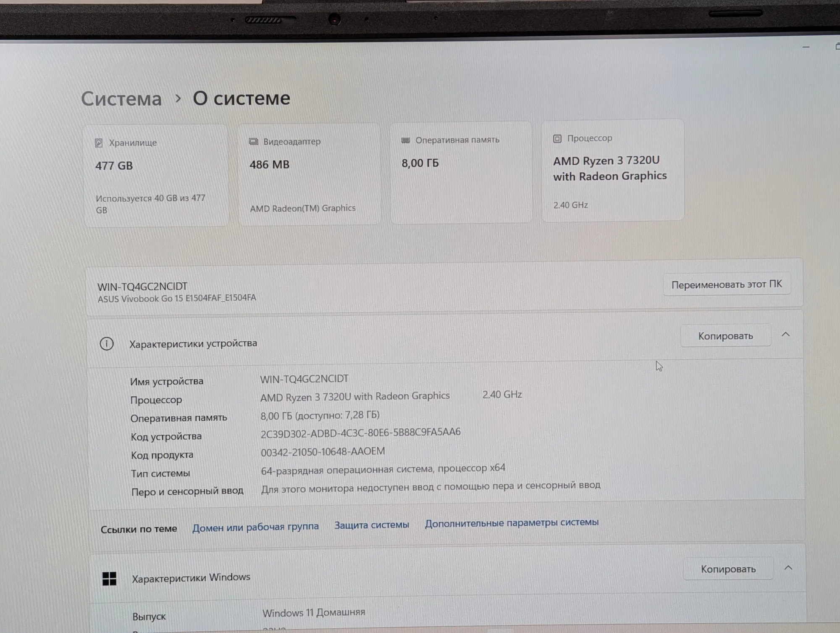
Task: Click Windows 11 Домашняя edition value
Action: click(x=314, y=613)
